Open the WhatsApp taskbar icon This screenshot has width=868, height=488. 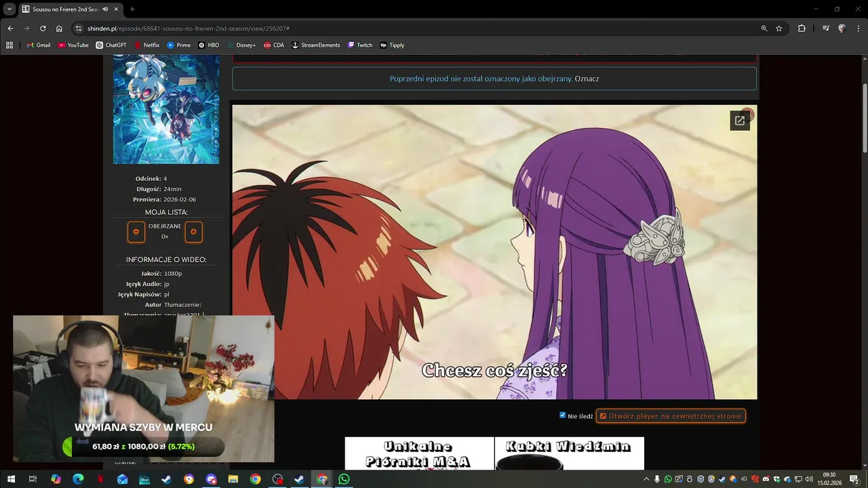coord(344,479)
